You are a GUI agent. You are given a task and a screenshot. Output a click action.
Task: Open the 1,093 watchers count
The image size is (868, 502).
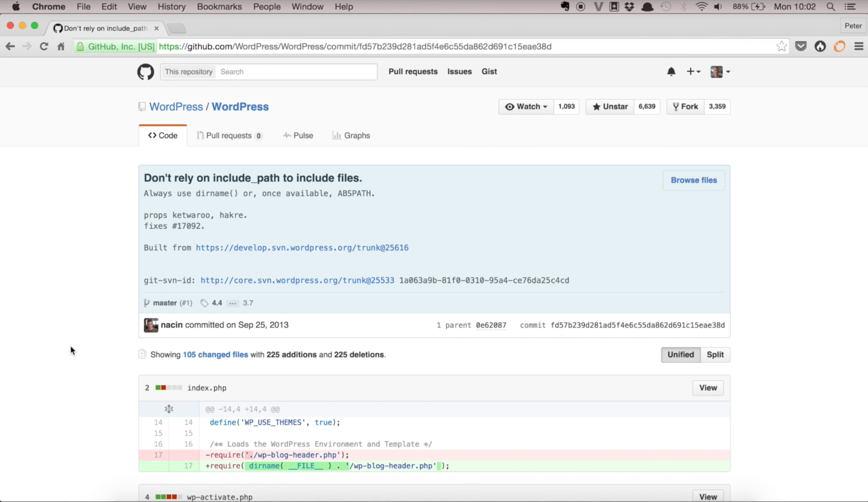click(566, 107)
